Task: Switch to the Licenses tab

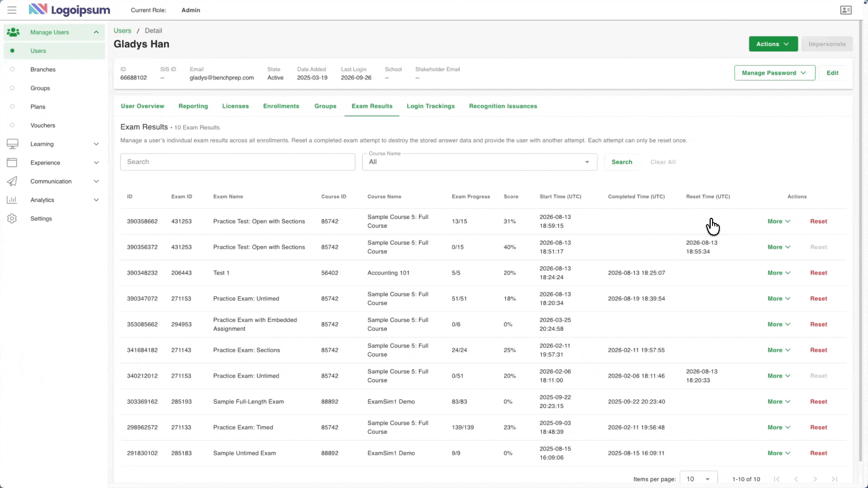Action: pos(236,106)
